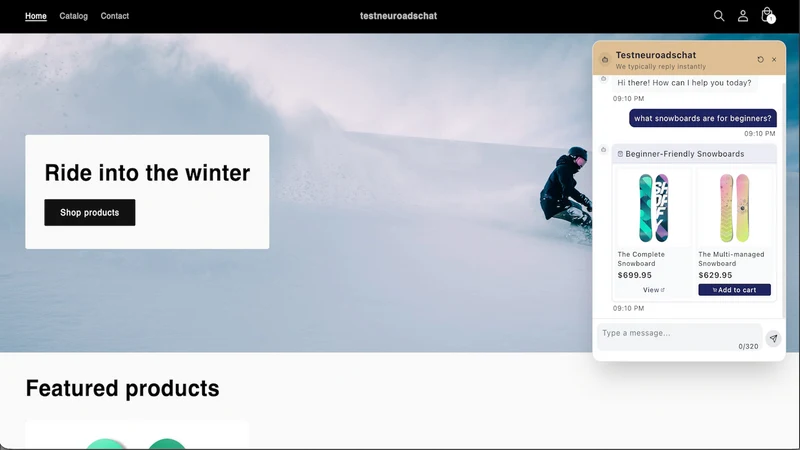Click the $699.95 price
Image resolution: width=800 pixels, height=450 pixels.
click(x=635, y=275)
